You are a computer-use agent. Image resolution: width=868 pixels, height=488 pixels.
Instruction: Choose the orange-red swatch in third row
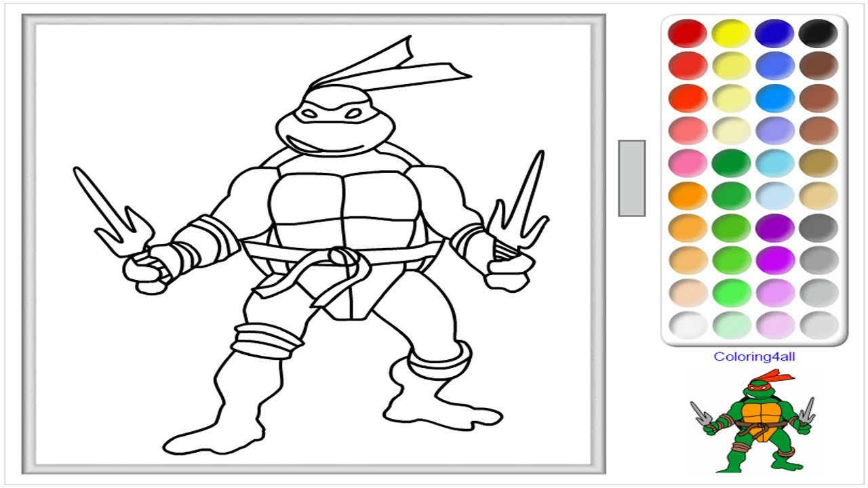tap(688, 98)
